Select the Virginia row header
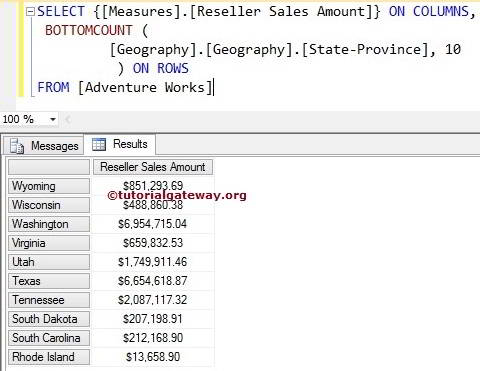Image resolution: width=480 pixels, height=371 pixels. [49, 243]
